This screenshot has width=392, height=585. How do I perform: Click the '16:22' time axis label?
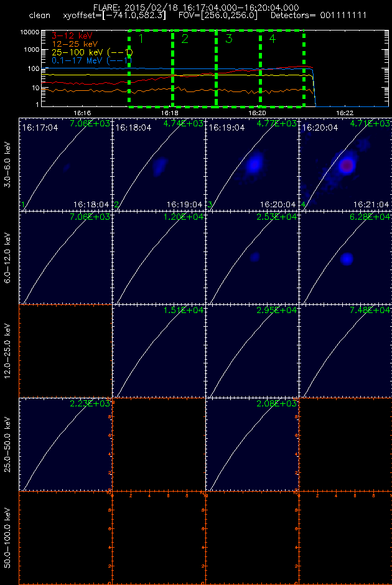343,112
